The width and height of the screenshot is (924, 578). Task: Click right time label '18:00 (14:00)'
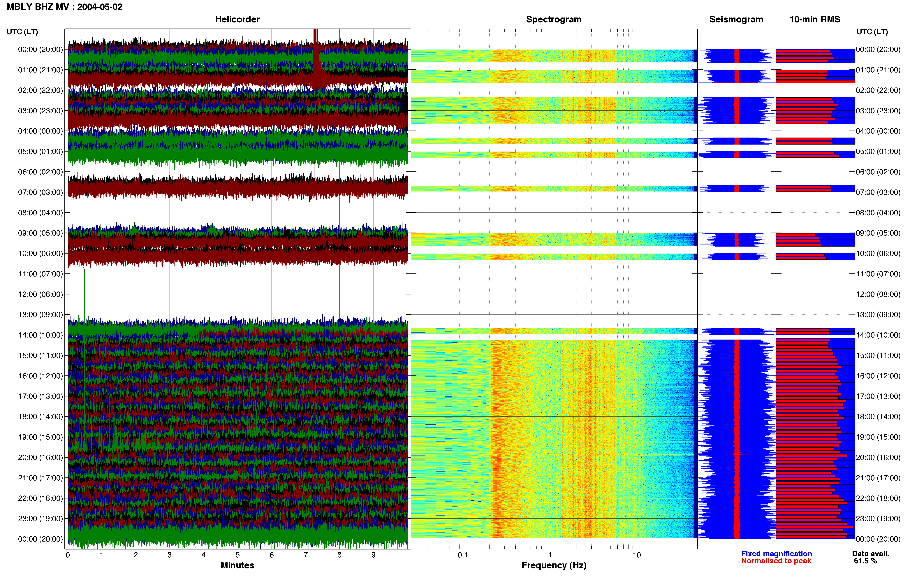[878, 417]
